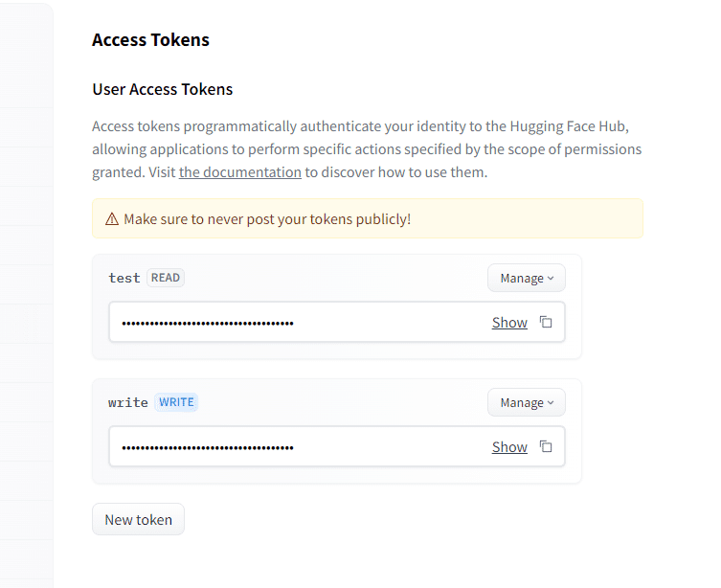This screenshot has height=588, width=721.
Task: Reveal the write token value
Action: 509,447
